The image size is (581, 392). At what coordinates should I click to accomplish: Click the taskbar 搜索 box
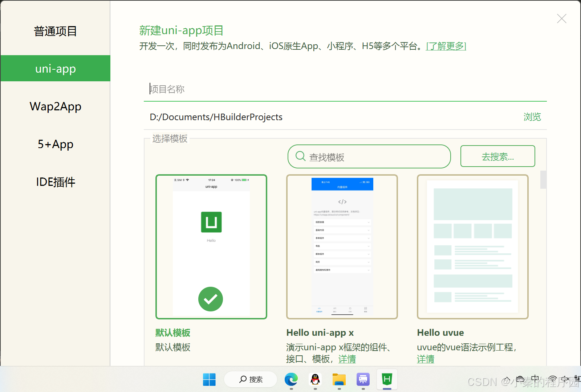click(x=251, y=379)
